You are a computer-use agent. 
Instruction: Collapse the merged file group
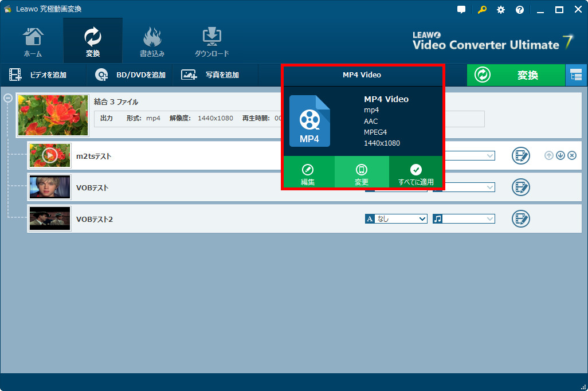(x=8, y=98)
